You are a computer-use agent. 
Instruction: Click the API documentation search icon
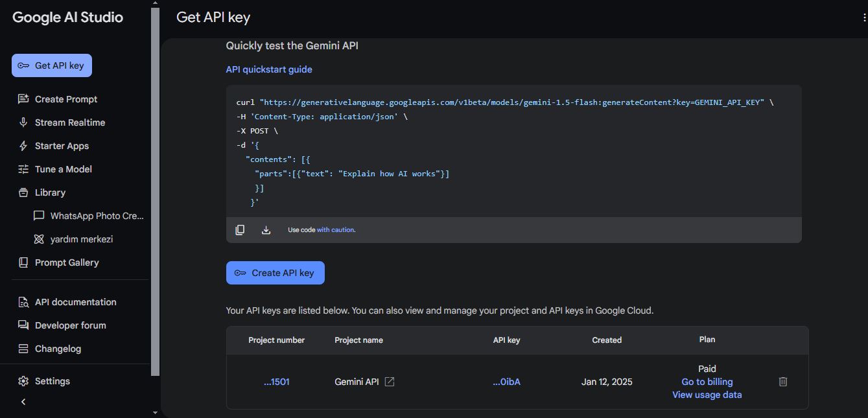click(23, 302)
